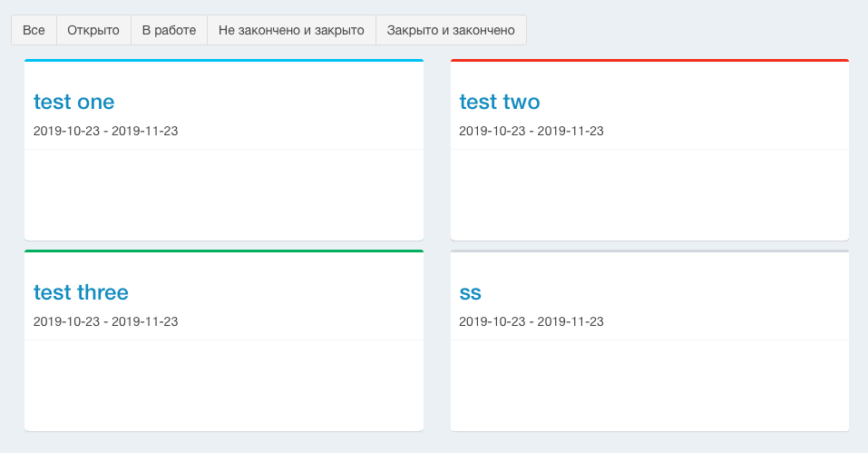
Task: Open the "test one" project link
Action: click(x=73, y=102)
